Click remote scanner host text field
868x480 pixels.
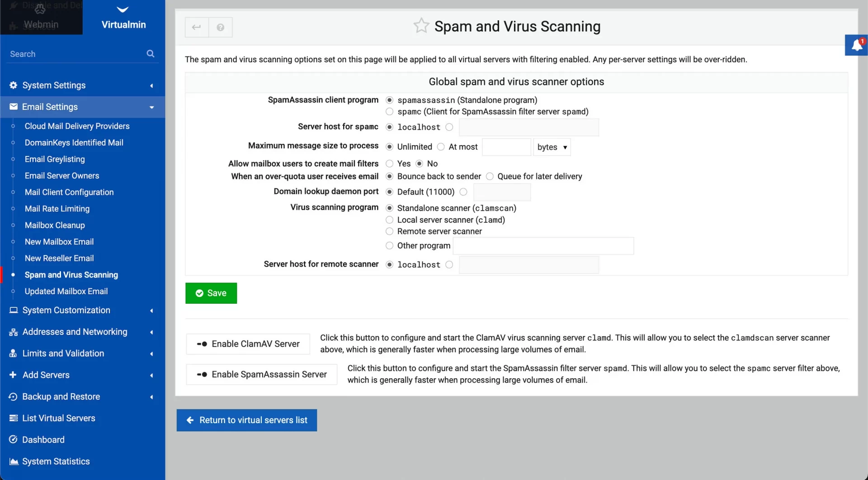529,265
